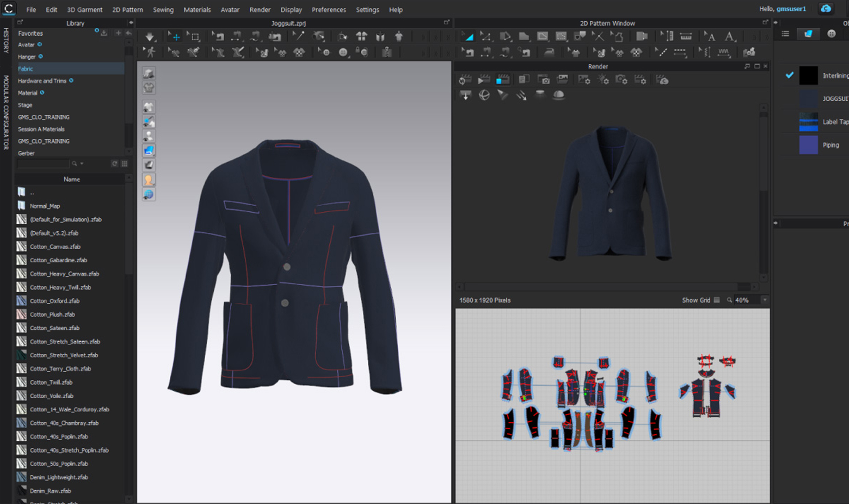
Task: Open the Avatar menu
Action: 229,10
